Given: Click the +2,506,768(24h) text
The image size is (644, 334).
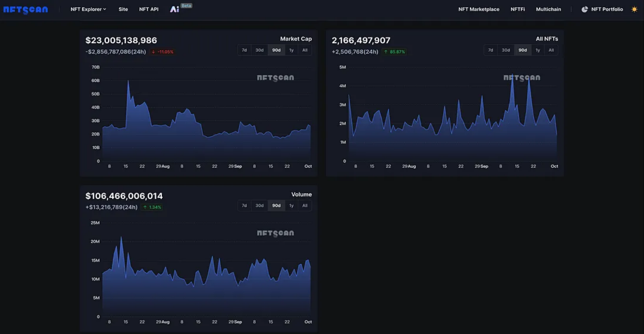Looking at the screenshot, I should (x=355, y=52).
